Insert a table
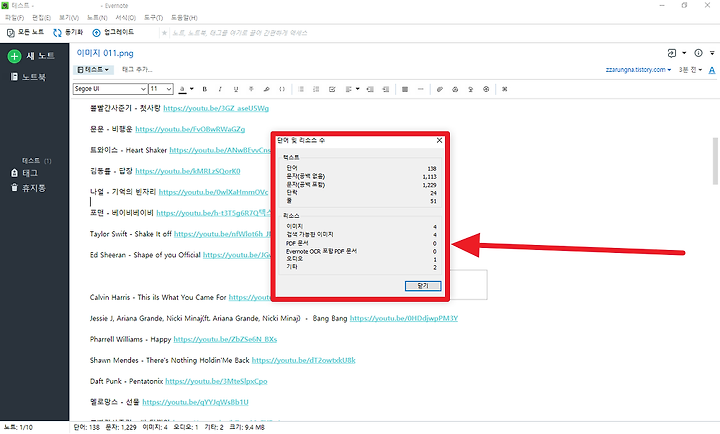Screen dimensions: 720x434 [405, 89]
